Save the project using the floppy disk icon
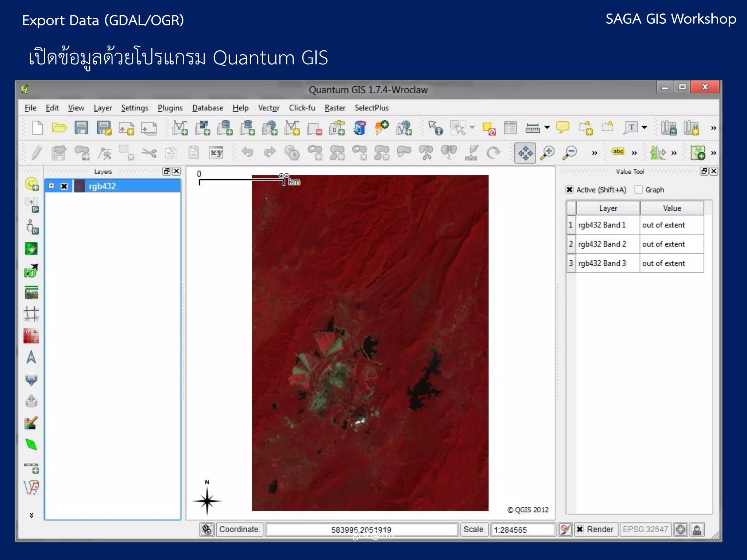747x560 pixels. 81,128
